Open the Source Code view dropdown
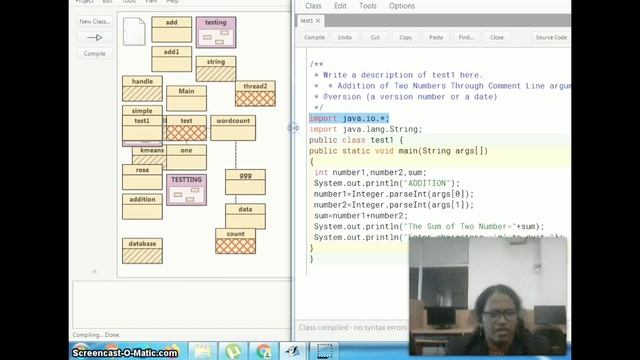640x360 pixels. pyautogui.click(x=551, y=37)
